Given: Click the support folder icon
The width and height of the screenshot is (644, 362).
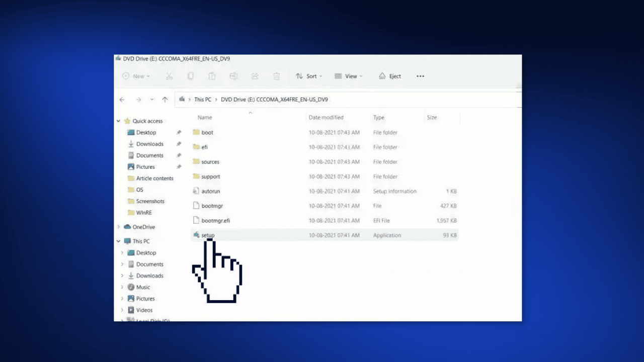Looking at the screenshot, I should 196,176.
